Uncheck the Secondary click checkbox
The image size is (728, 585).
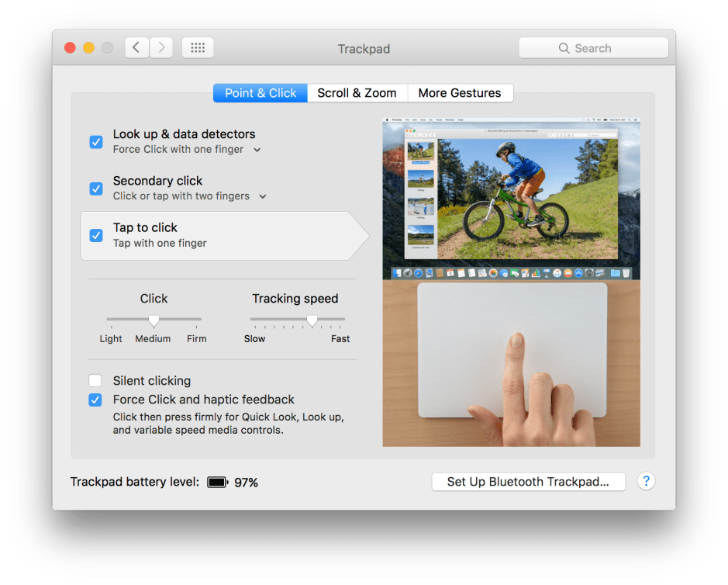(x=96, y=189)
